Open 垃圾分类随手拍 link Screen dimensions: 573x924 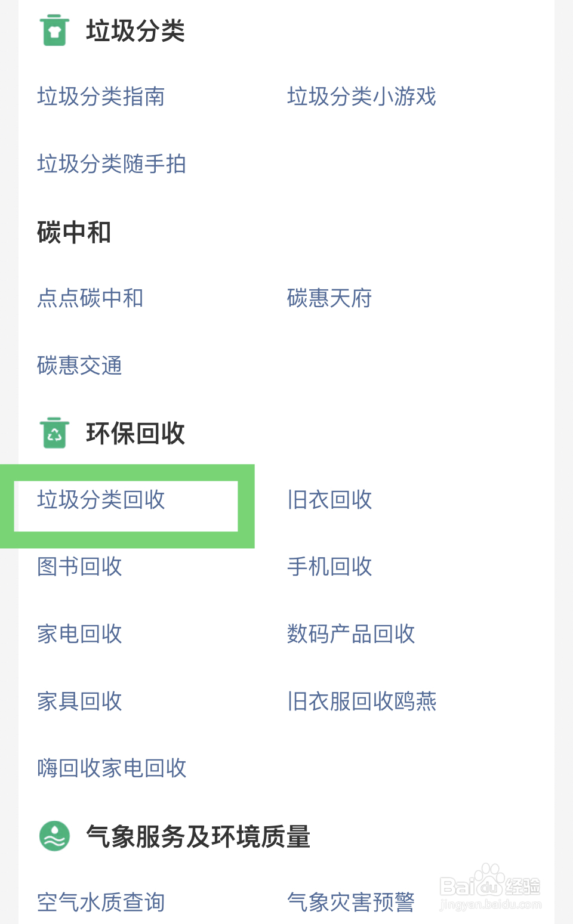click(x=112, y=164)
